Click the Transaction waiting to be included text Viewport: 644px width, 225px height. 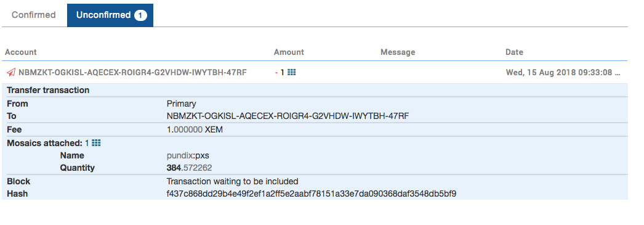(233, 181)
